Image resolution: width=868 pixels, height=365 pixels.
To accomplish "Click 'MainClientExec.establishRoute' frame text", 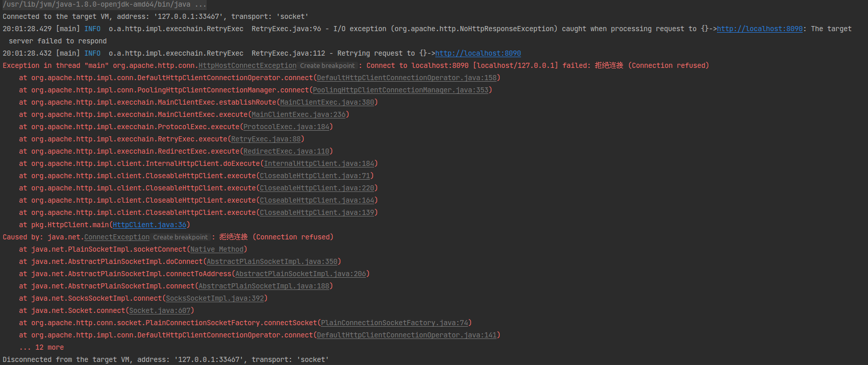I will [x=217, y=102].
